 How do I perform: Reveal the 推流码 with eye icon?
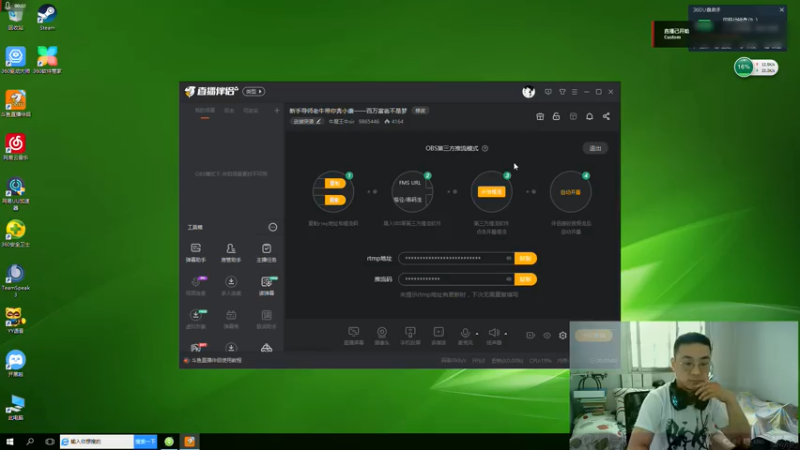[x=508, y=279]
